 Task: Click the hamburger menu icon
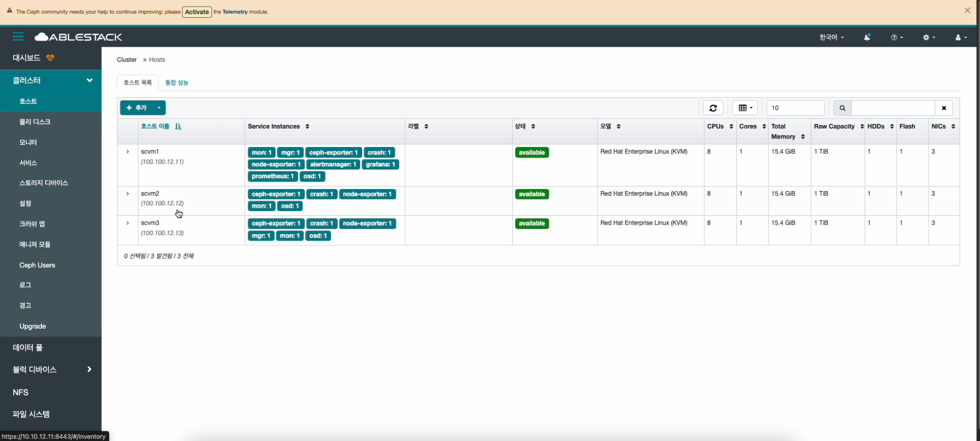18,37
